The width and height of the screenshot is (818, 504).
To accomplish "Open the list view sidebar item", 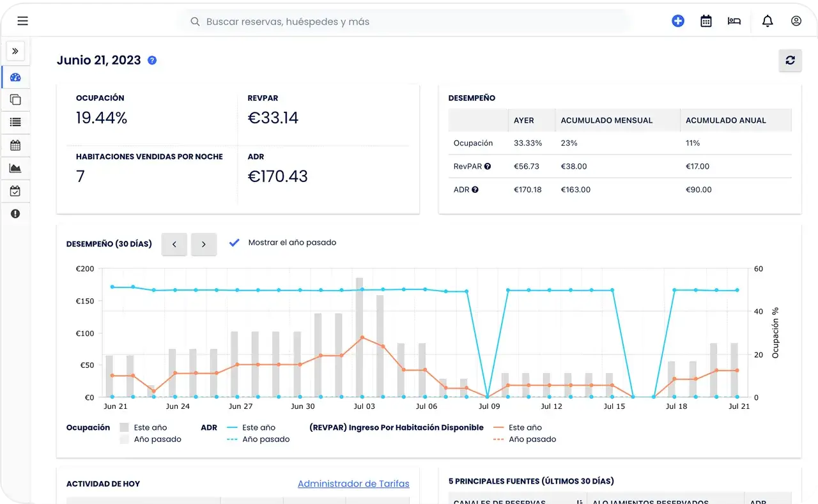I will pyautogui.click(x=15, y=122).
